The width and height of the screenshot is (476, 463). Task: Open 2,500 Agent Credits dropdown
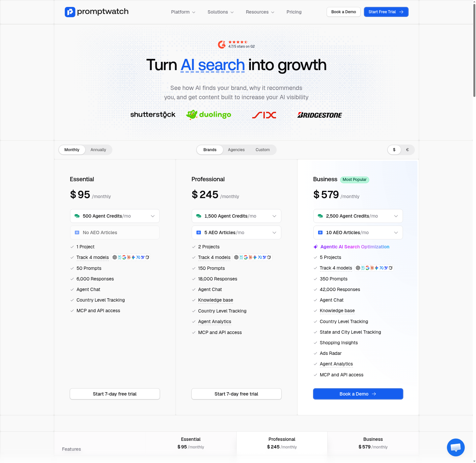[358, 216]
